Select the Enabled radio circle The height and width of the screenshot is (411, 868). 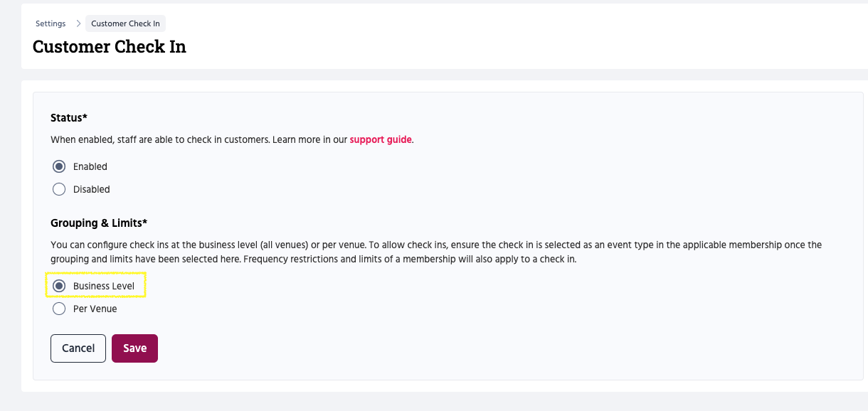(59, 166)
